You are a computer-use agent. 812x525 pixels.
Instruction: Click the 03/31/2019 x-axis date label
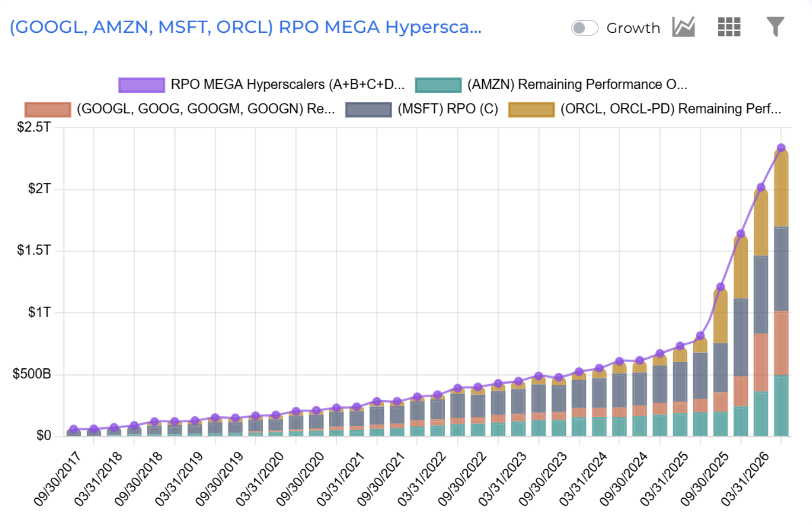[179, 479]
